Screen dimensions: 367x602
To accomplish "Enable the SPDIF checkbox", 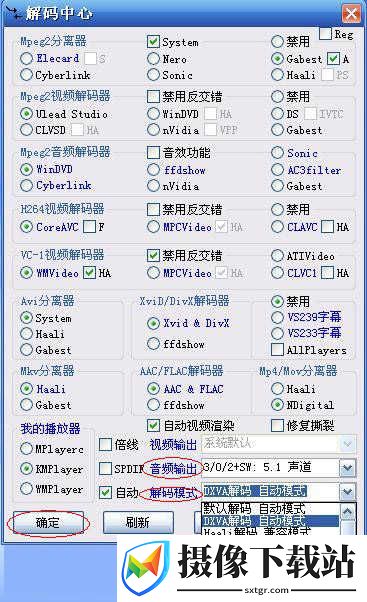I will (105, 468).
